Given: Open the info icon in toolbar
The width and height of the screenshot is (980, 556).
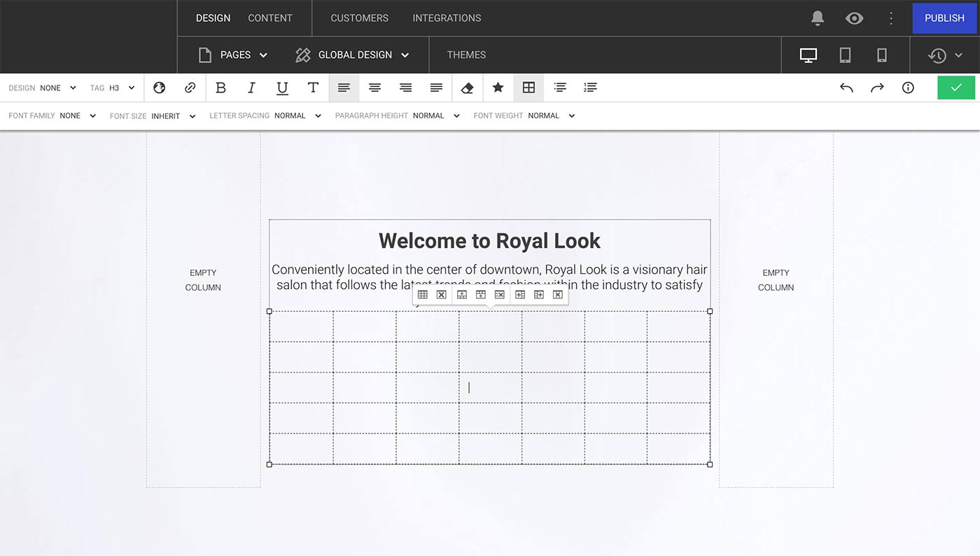Looking at the screenshot, I should [x=908, y=88].
